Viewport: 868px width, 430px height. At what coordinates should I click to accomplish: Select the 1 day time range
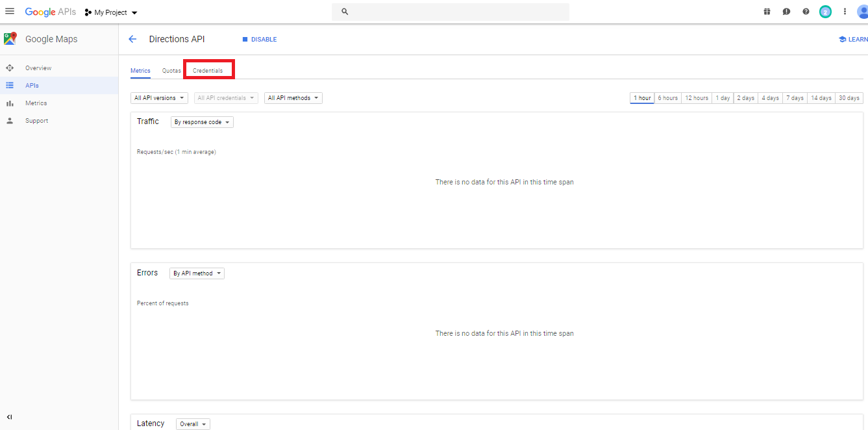click(723, 98)
